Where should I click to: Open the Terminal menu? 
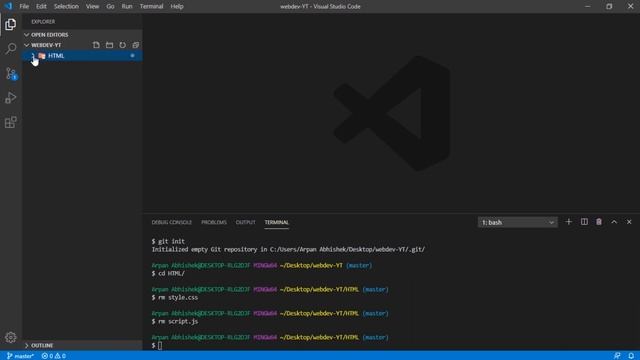(151, 7)
